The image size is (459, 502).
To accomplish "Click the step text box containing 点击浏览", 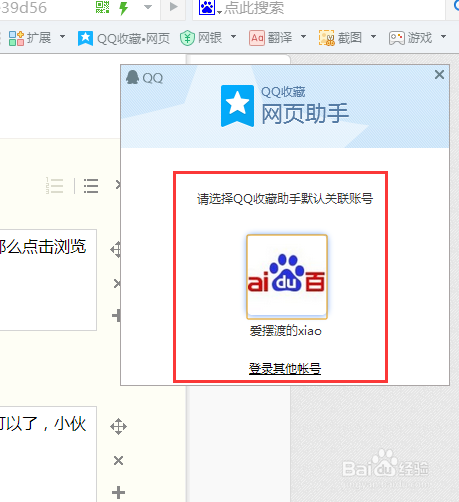I will click(48, 280).
